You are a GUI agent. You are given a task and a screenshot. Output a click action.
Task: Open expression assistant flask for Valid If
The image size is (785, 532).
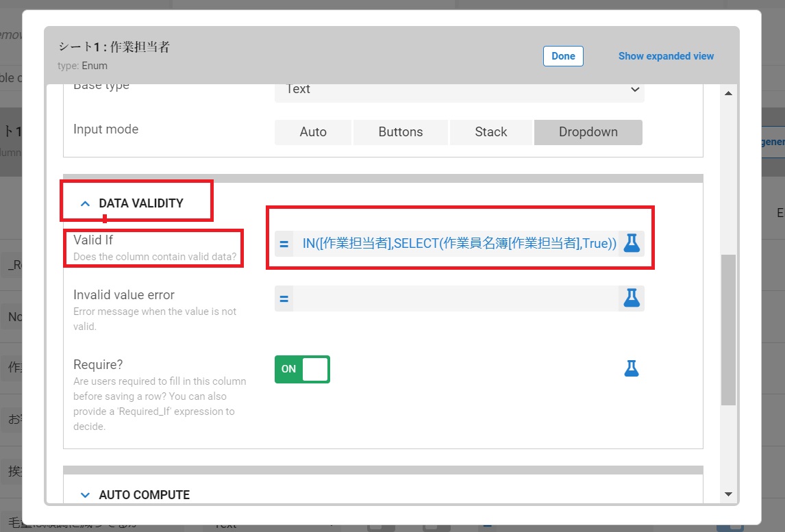pyautogui.click(x=632, y=243)
